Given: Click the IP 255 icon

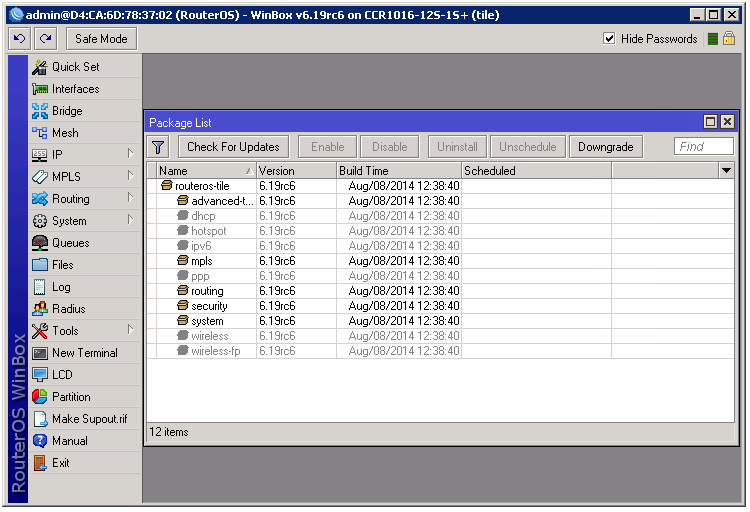Looking at the screenshot, I should click(x=40, y=155).
